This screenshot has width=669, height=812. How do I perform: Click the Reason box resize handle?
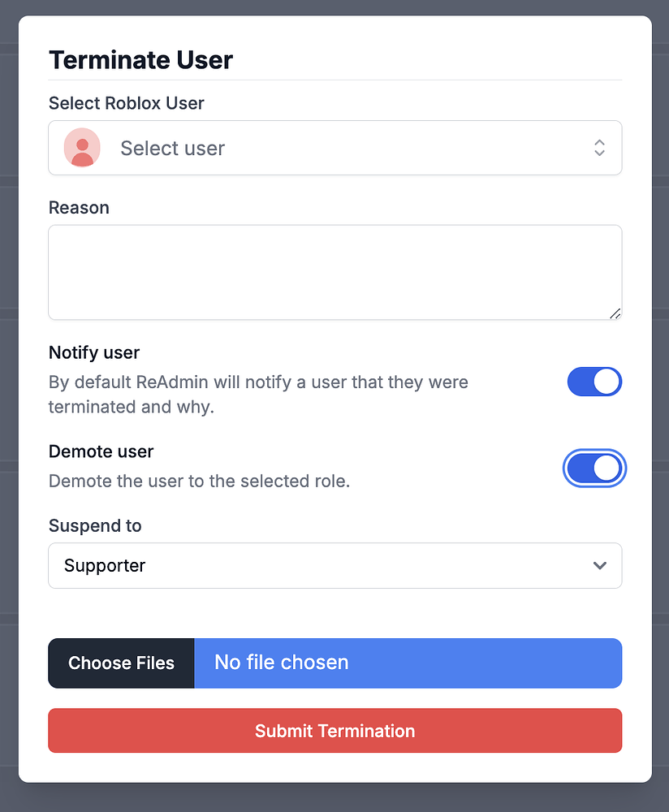615,313
